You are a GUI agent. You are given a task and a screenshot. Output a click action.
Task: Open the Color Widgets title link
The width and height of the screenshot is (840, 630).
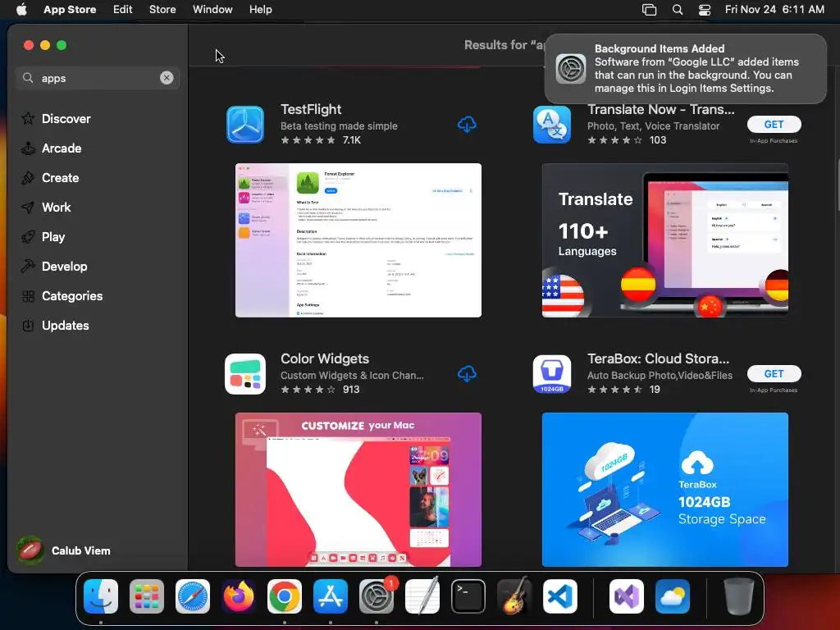coord(325,358)
